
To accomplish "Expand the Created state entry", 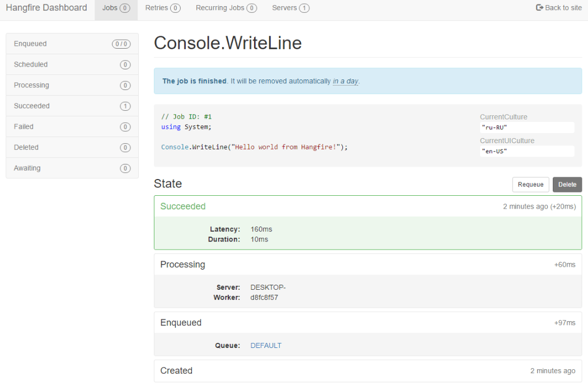I will tap(176, 371).
